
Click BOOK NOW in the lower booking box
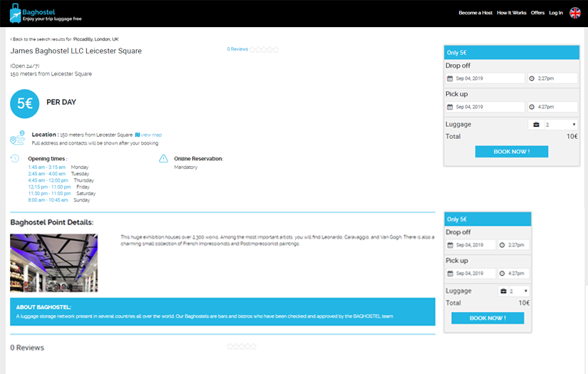click(x=488, y=318)
